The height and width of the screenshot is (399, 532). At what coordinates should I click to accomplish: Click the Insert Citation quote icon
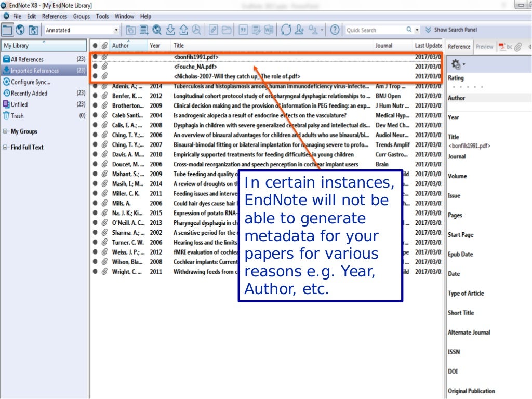click(x=243, y=30)
